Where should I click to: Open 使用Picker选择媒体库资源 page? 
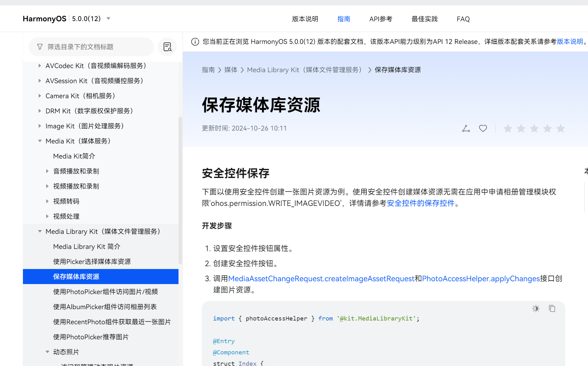92,261
